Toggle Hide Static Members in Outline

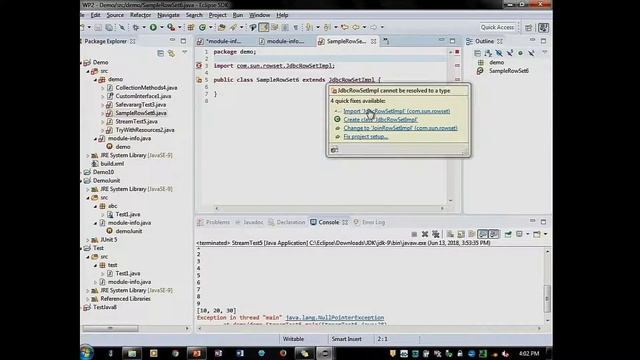click(x=510, y=53)
